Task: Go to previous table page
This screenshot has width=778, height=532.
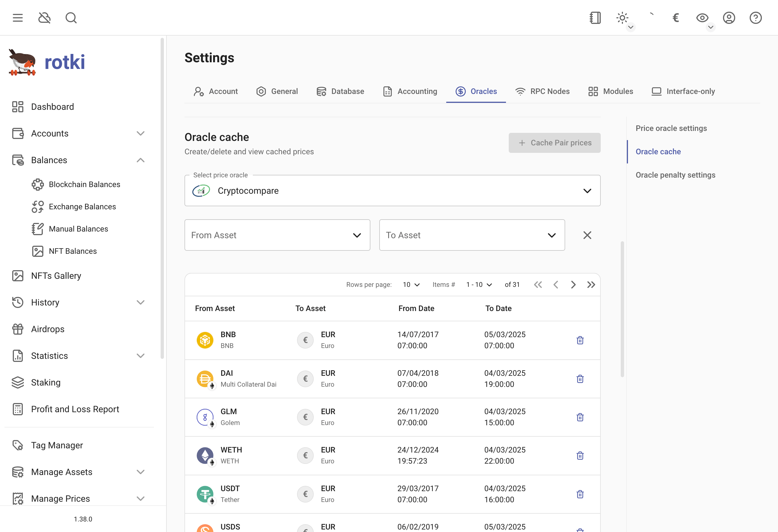Action: [x=556, y=285]
